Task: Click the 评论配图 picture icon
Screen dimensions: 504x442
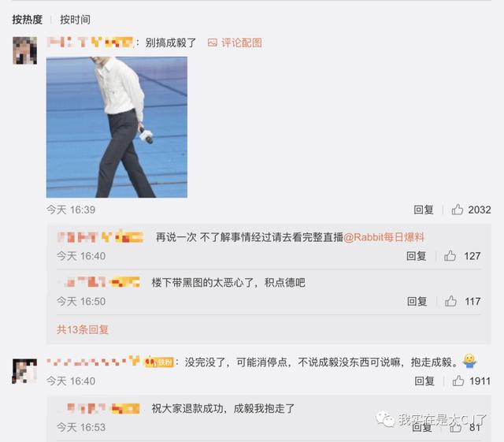Action: 212,43
